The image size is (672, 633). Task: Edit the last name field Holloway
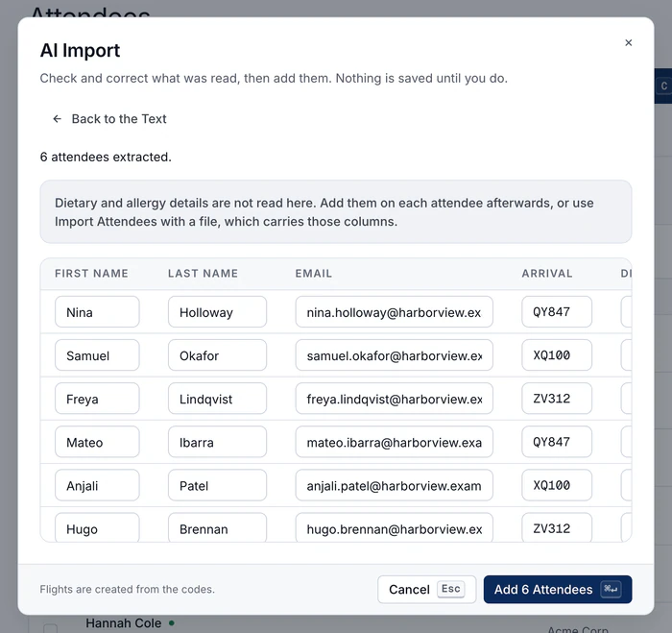tap(217, 312)
